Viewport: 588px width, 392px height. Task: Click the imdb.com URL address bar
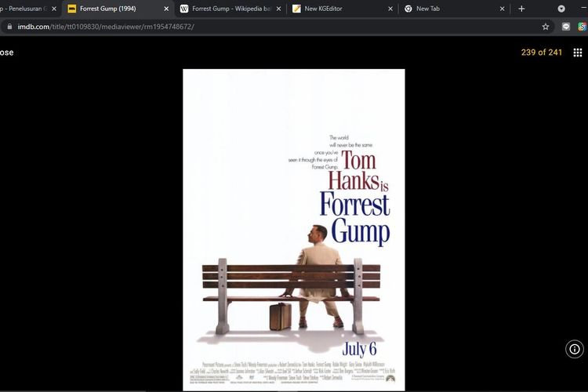click(x=235, y=26)
